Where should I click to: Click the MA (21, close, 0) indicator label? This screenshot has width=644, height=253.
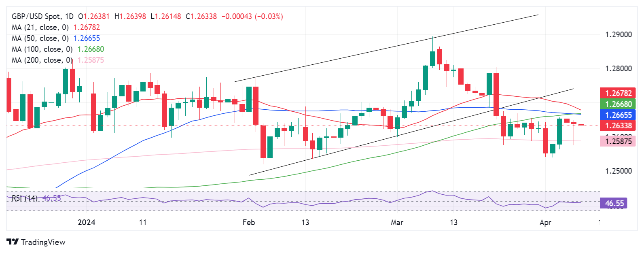click(40, 28)
